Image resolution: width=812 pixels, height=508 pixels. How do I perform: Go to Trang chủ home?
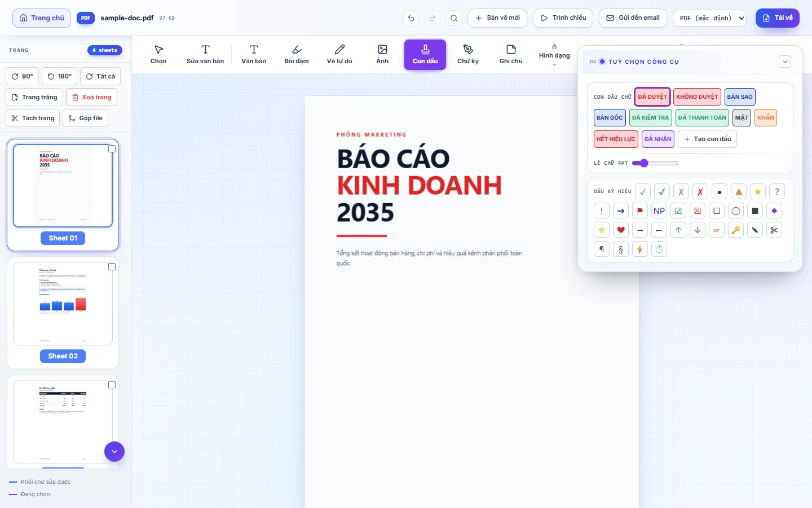click(42, 18)
